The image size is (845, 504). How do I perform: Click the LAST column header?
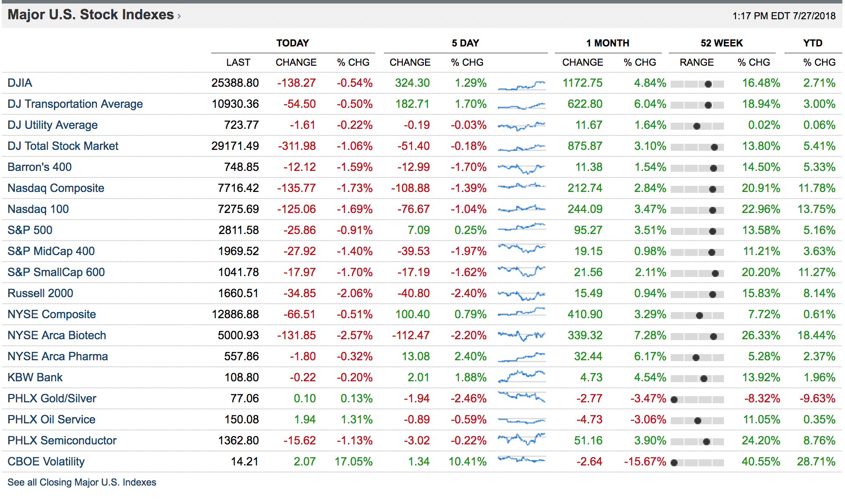pos(238,62)
